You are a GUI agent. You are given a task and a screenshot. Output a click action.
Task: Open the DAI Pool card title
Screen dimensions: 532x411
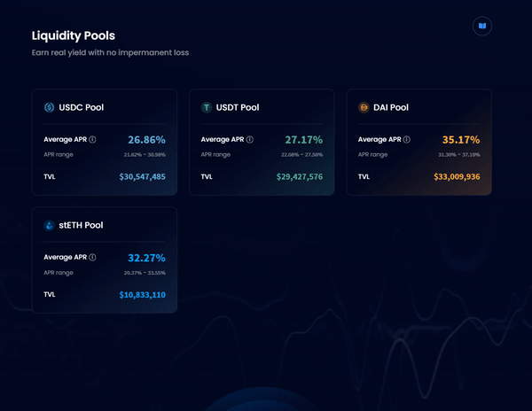pos(391,107)
